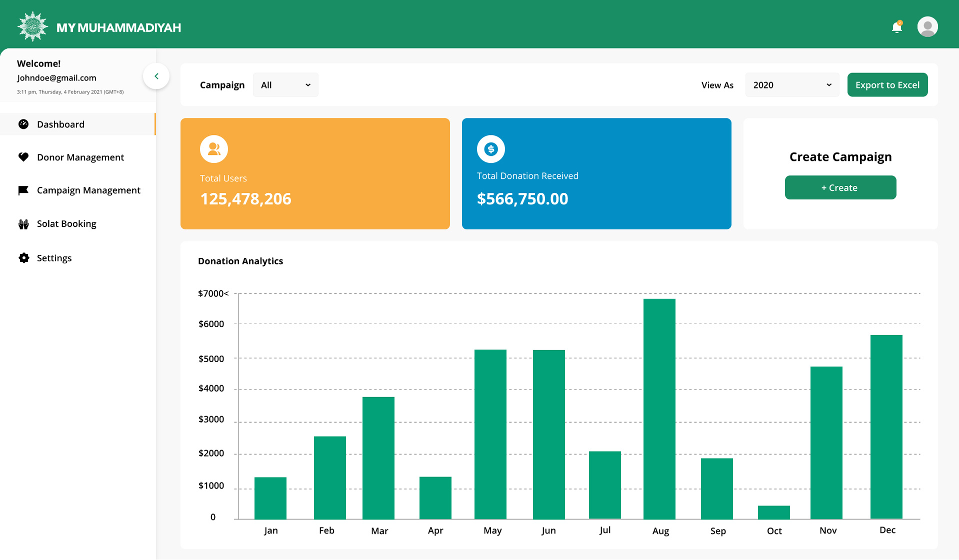Click the $7000< axis label
The image size is (959, 560).
coord(213,293)
